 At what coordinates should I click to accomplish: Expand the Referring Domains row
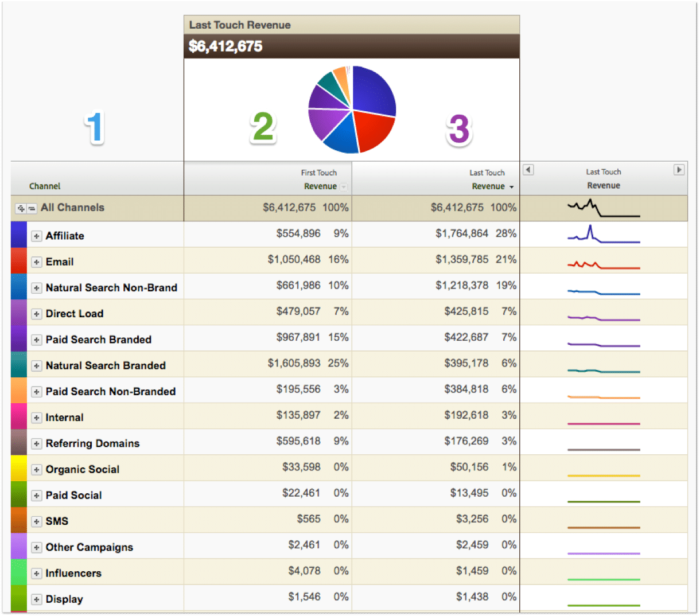tap(37, 444)
